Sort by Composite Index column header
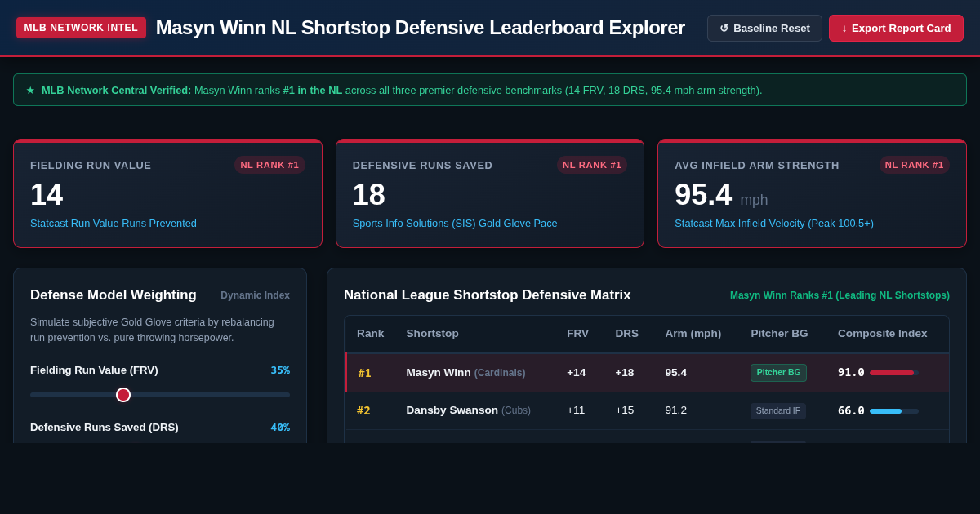 point(882,334)
